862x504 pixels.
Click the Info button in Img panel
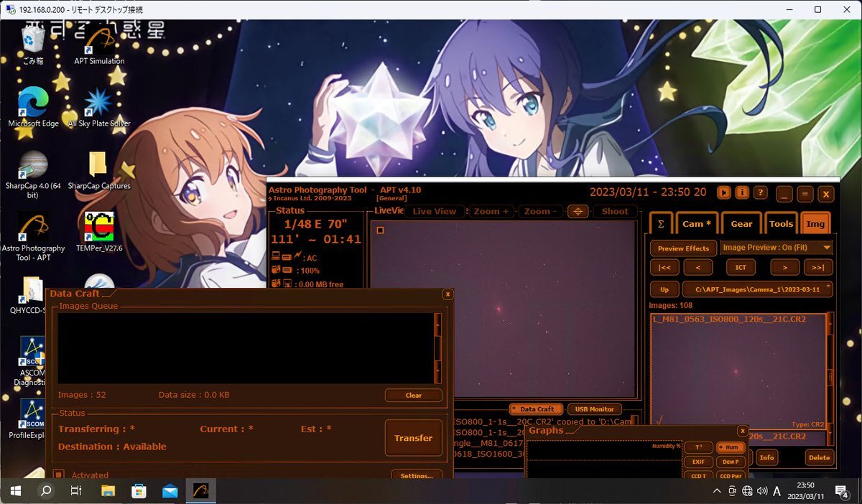click(767, 457)
